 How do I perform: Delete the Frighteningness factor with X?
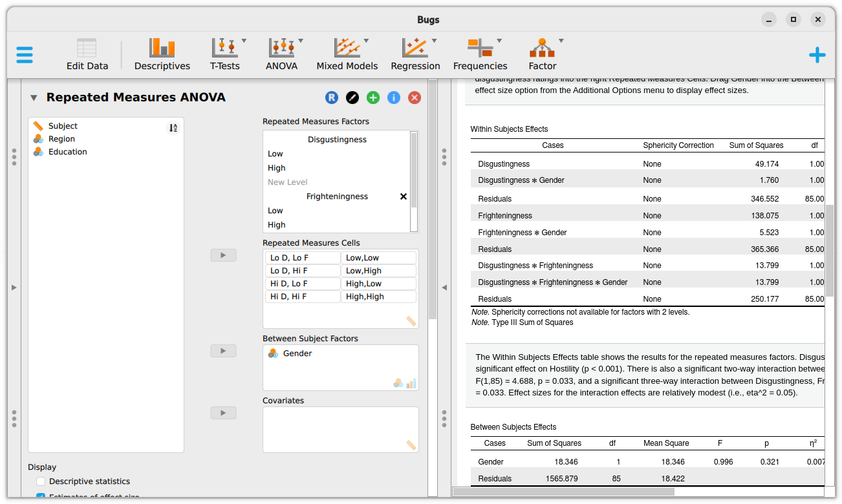(404, 196)
